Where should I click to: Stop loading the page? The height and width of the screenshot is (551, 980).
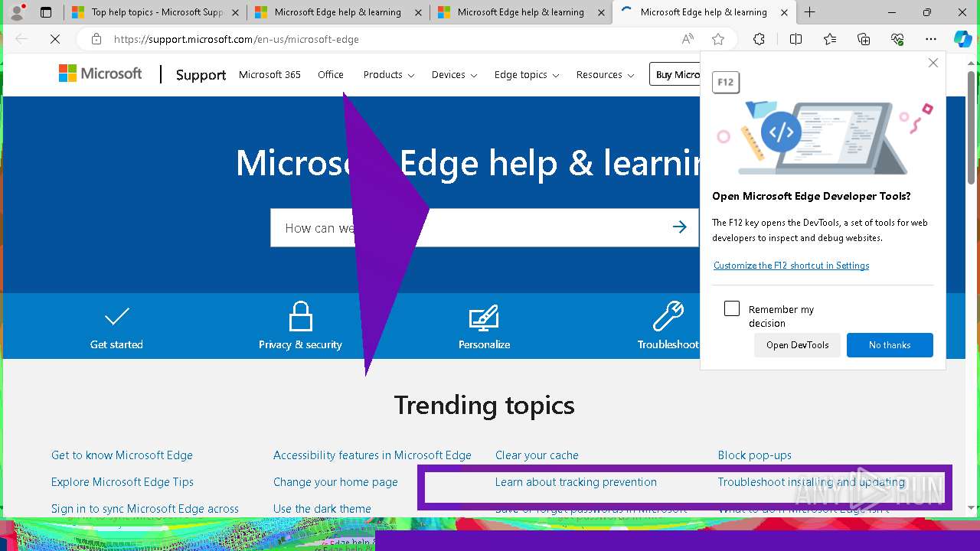pyautogui.click(x=55, y=39)
